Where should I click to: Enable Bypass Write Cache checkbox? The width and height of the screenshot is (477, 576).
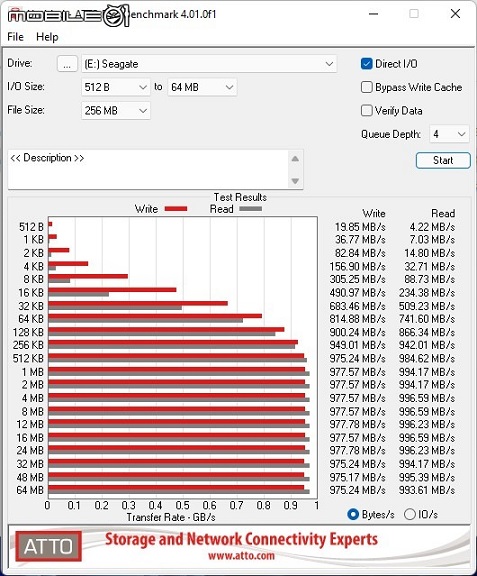(366, 87)
